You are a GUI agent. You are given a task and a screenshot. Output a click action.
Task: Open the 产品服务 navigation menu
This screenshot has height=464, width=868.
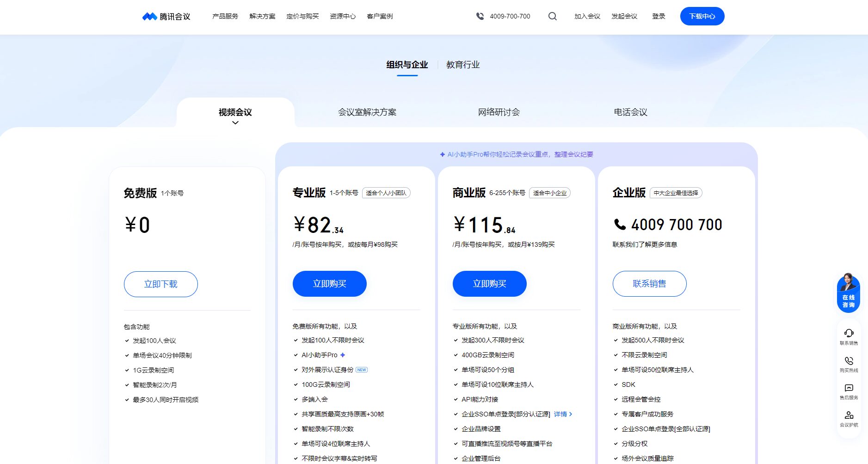[x=225, y=16]
